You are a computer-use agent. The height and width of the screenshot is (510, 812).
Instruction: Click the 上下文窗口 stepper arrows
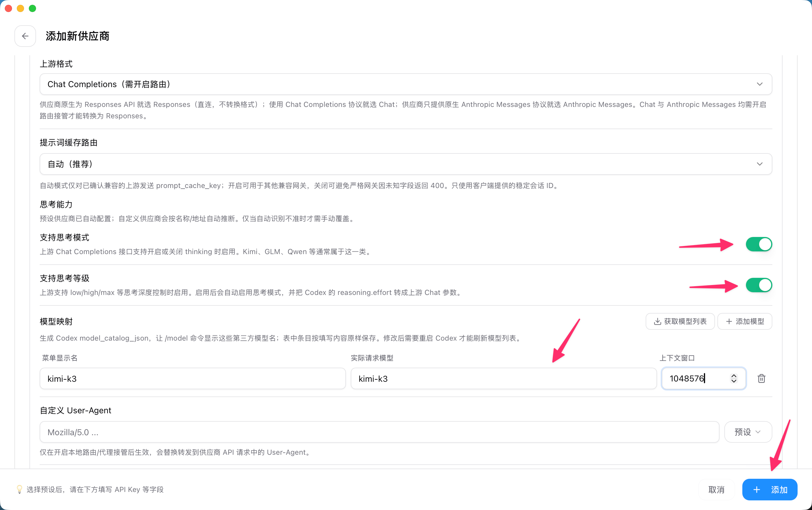(x=734, y=378)
